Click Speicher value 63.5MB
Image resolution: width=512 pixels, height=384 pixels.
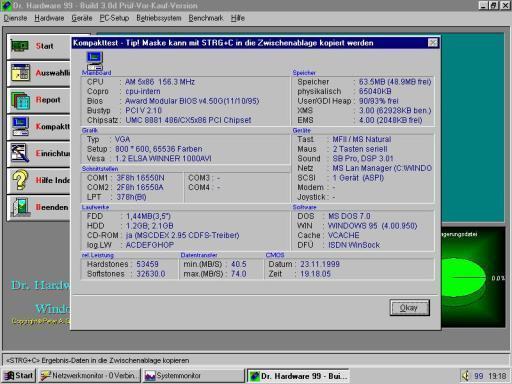(x=395, y=82)
